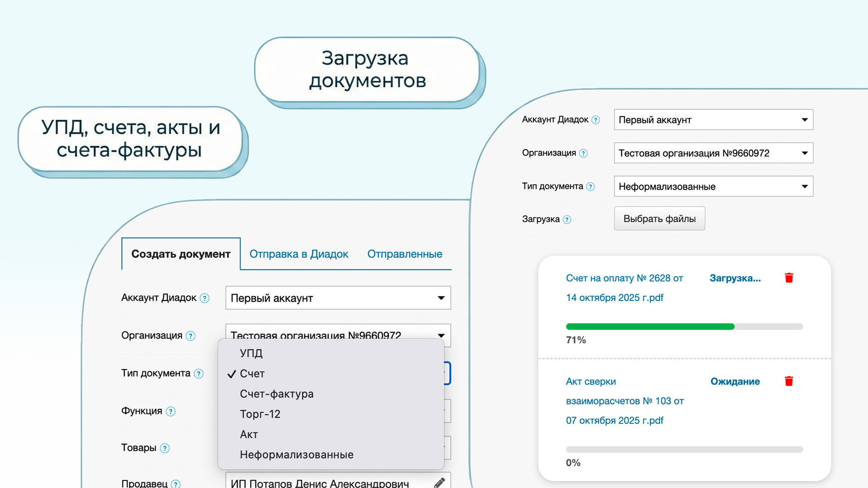Pick Торг-12 in the dropdown list
868x488 pixels.
tap(260, 414)
